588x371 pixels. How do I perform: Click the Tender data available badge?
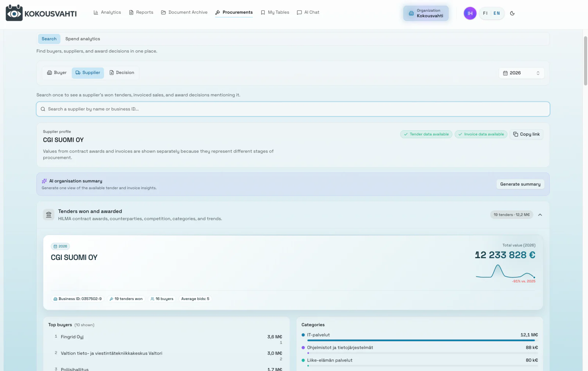tap(426, 134)
